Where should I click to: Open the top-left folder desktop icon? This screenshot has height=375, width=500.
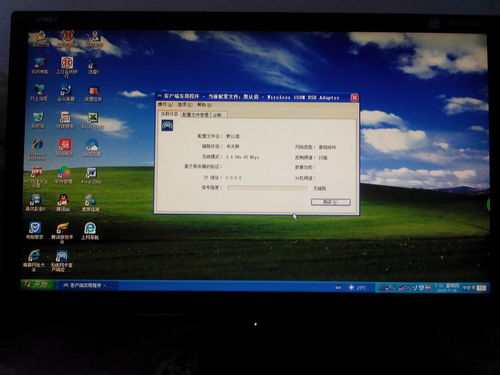40,39
